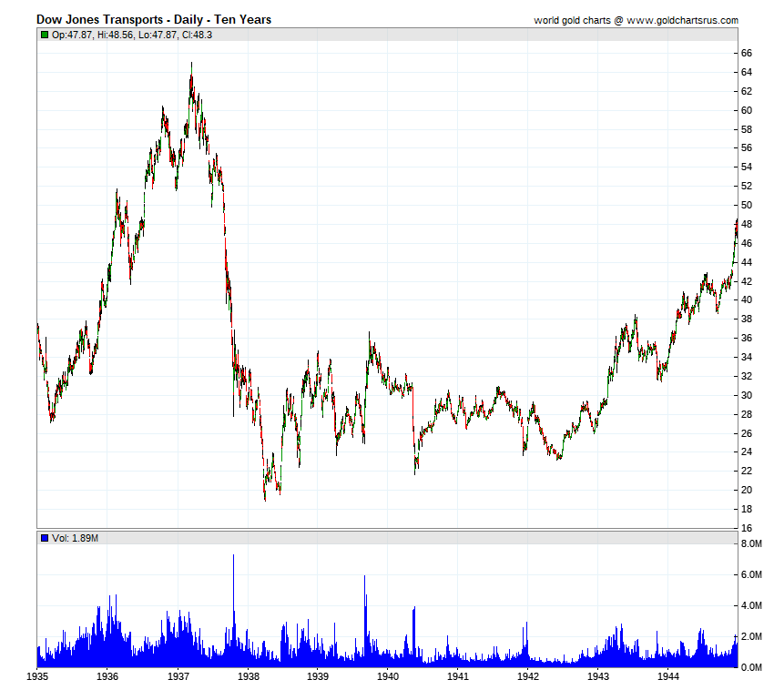774x700 pixels.
Task: Click the 1935 x-axis label
Action: click(x=37, y=676)
